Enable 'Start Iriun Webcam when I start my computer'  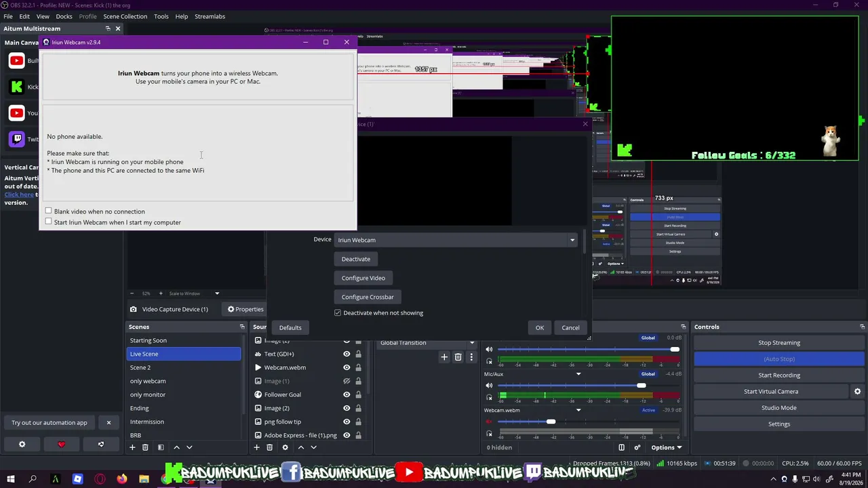(48, 222)
